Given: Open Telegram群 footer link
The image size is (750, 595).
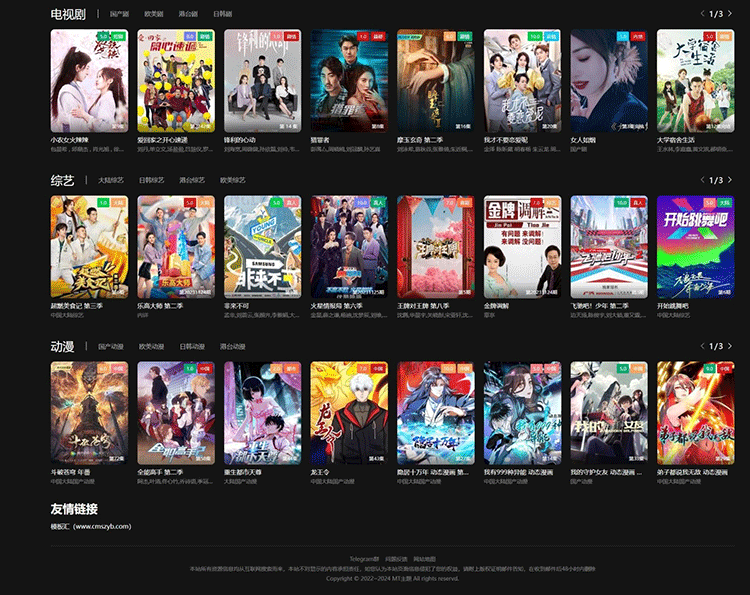Looking at the screenshot, I should pyautogui.click(x=364, y=559).
